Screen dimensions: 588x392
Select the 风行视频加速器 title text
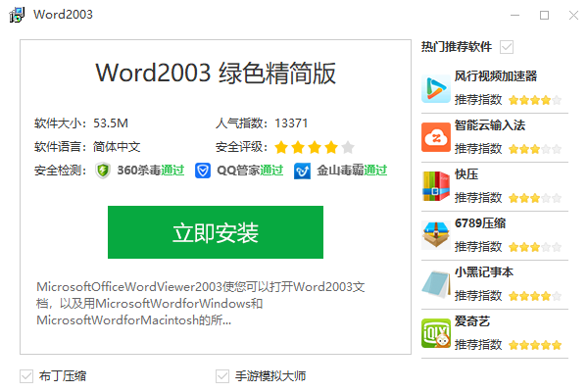pyautogui.click(x=496, y=76)
